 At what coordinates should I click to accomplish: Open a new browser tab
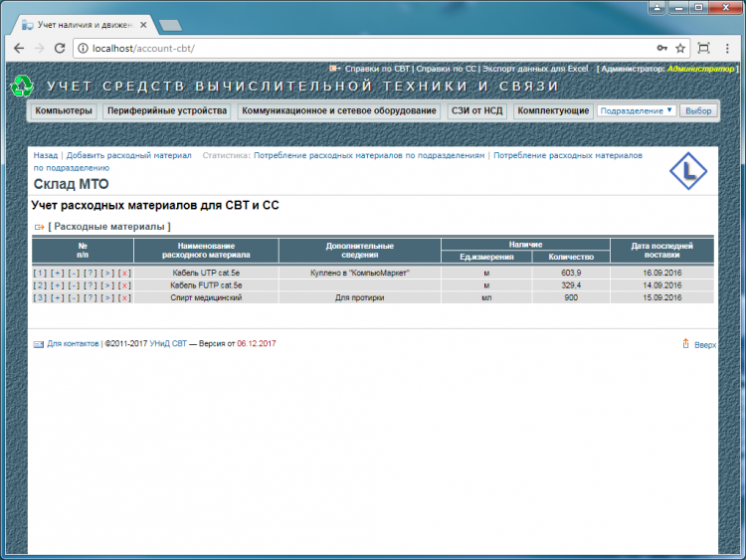[x=170, y=25]
